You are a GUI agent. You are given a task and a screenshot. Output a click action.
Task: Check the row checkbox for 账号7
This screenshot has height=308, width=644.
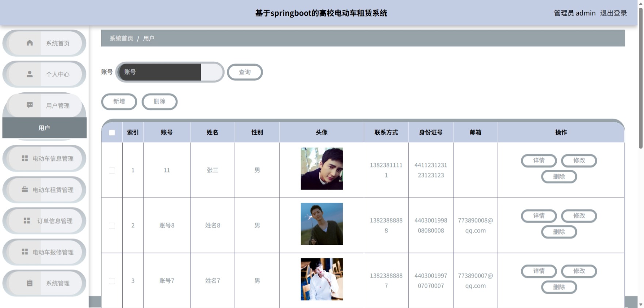tap(112, 281)
